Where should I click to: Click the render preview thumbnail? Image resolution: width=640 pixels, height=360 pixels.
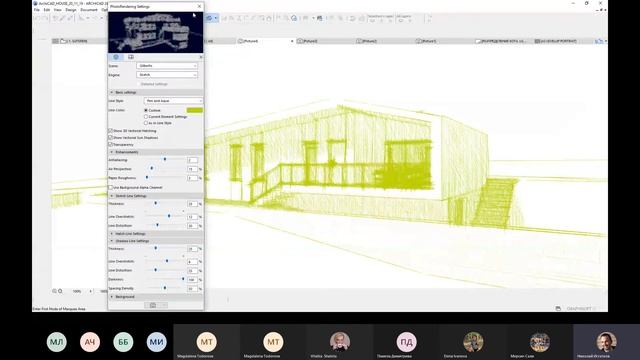point(156,32)
